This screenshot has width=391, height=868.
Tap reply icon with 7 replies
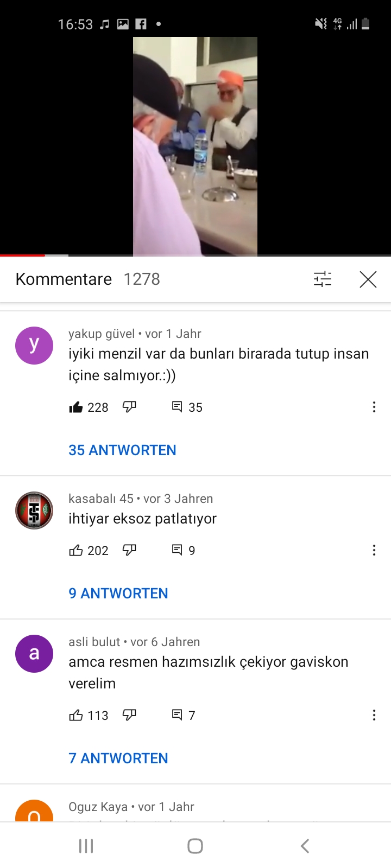[177, 715]
